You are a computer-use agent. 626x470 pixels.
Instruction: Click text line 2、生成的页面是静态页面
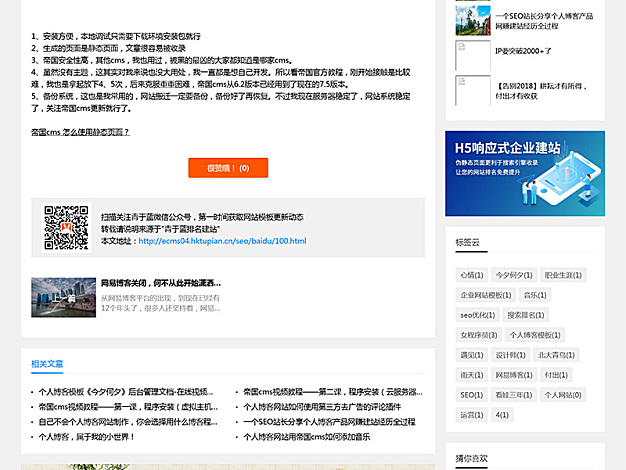pos(109,48)
